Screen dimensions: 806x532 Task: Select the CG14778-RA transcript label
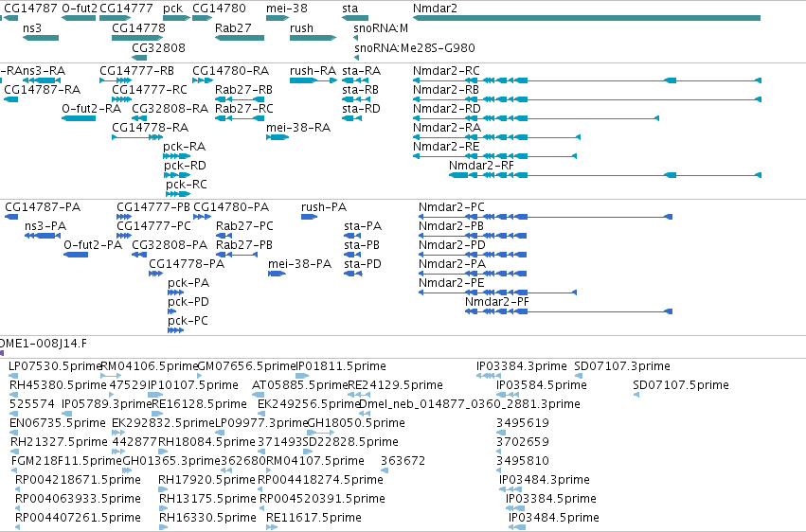point(150,128)
